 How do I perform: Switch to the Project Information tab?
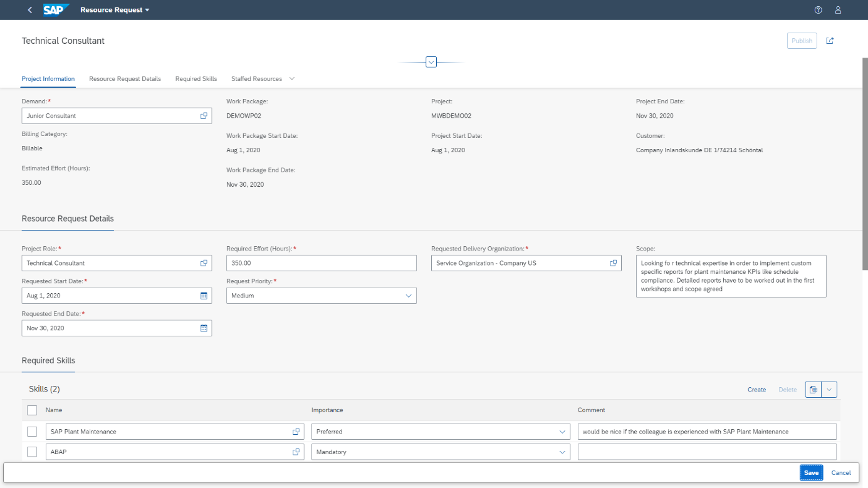tap(48, 79)
